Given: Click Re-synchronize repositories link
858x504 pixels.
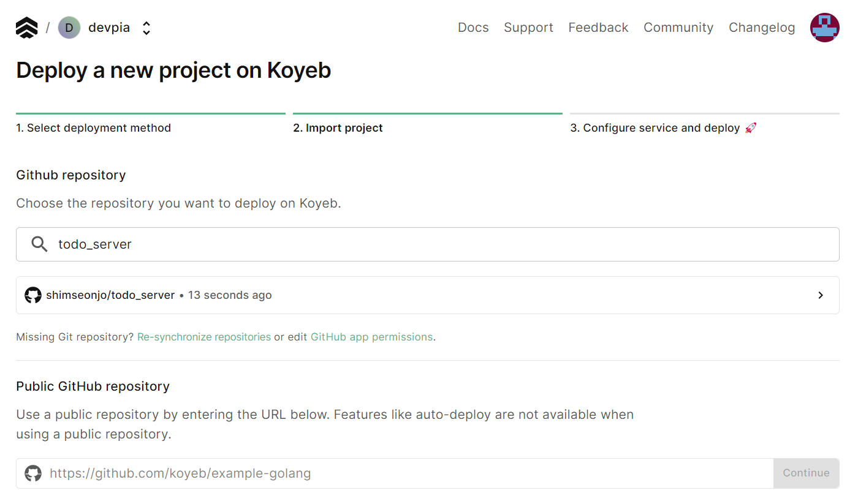Looking at the screenshot, I should [204, 337].
